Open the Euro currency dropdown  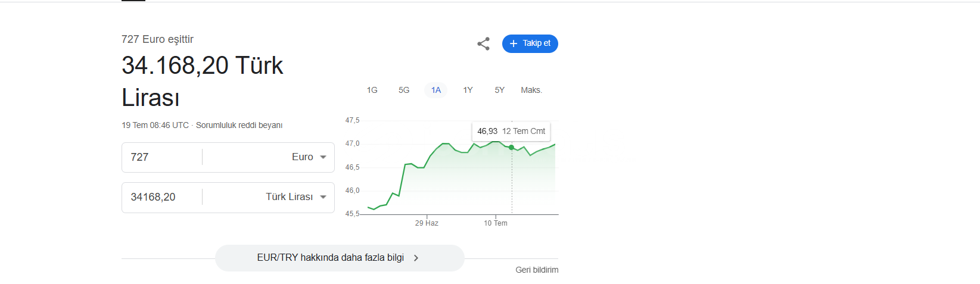(269, 157)
